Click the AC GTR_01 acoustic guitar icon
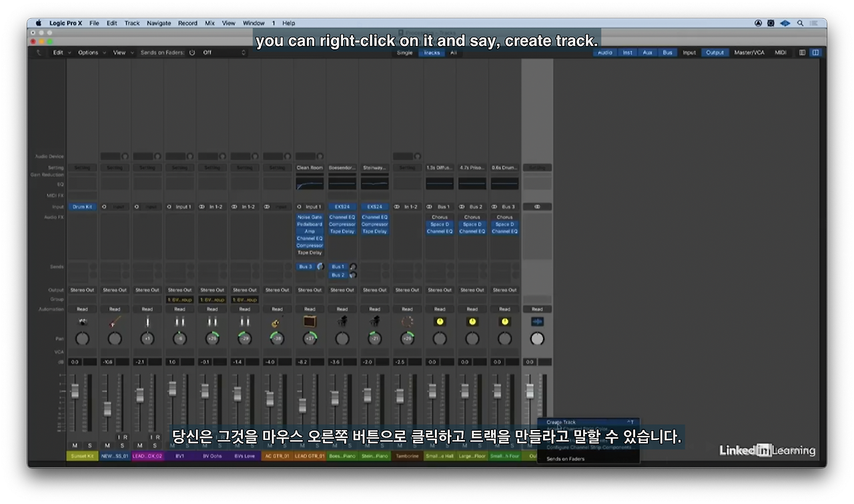The width and height of the screenshot is (854, 504). tap(277, 322)
